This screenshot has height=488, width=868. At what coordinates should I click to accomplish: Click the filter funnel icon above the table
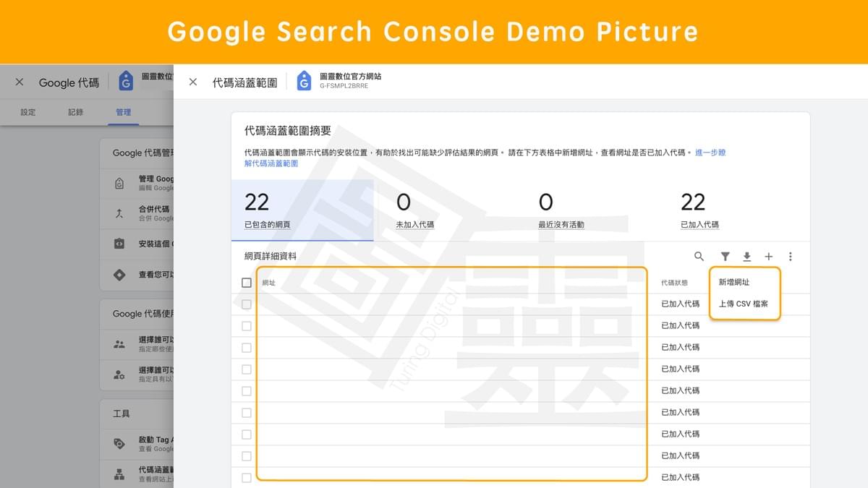[x=725, y=257]
